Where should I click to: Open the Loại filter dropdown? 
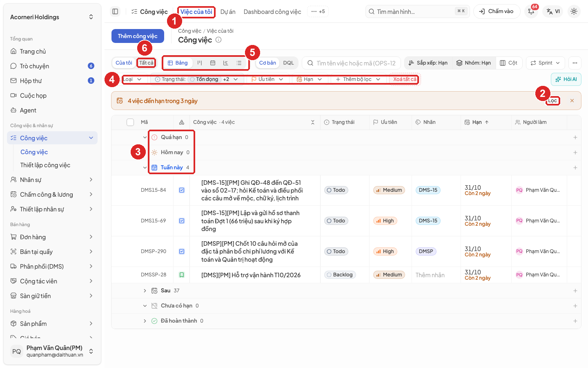coord(132,79)
